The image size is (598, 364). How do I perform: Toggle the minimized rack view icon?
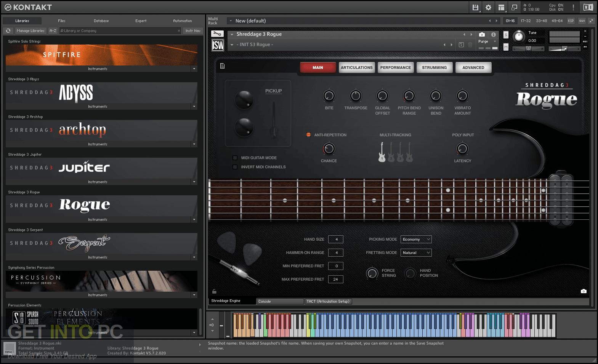tap(514, 7)
